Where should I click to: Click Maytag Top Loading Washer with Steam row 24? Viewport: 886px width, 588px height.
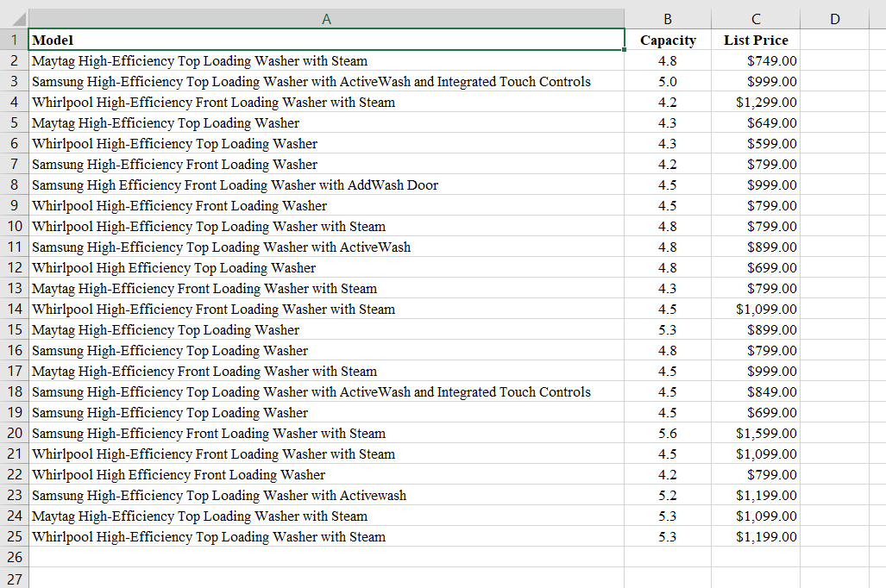(326, 516)
